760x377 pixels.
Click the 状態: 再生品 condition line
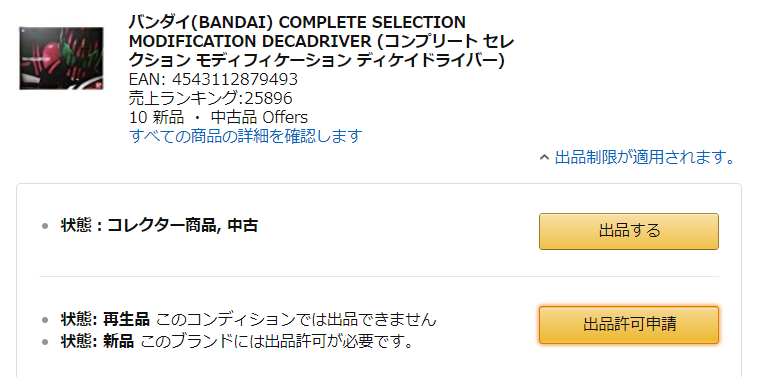click(x=249, y=320)
